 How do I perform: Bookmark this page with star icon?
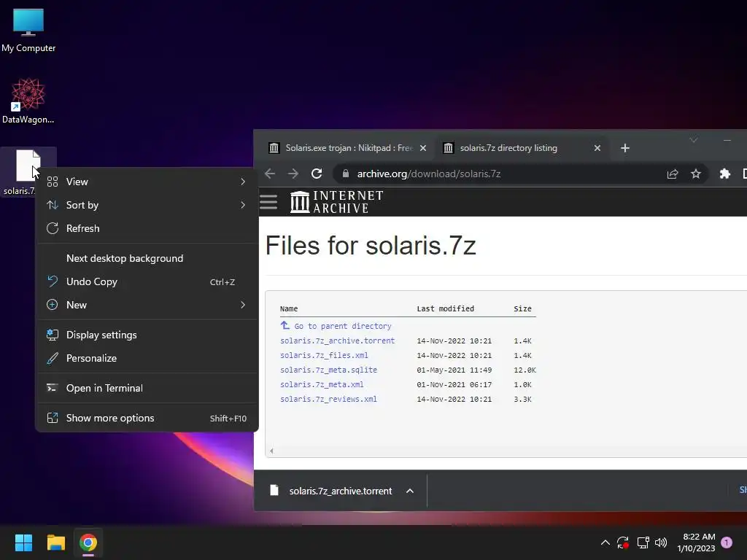696,174
